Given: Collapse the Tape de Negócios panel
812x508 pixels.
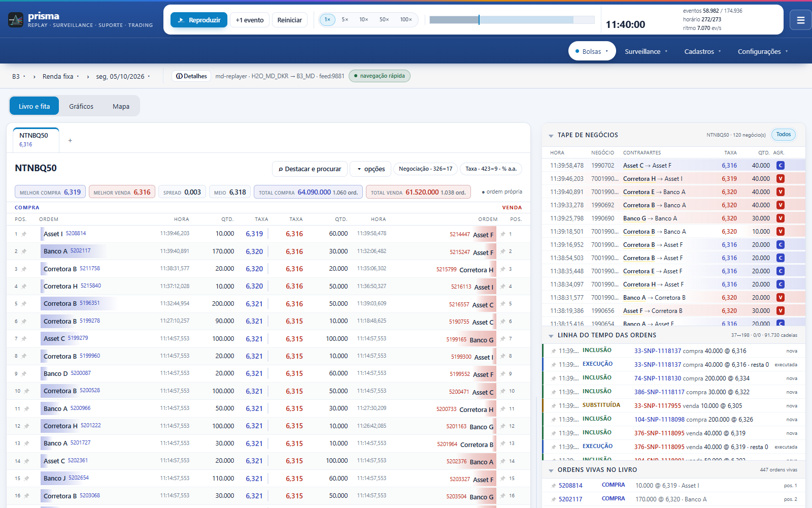Looking at the screenshot, I should pyautogui.click(x=551, y=136).
